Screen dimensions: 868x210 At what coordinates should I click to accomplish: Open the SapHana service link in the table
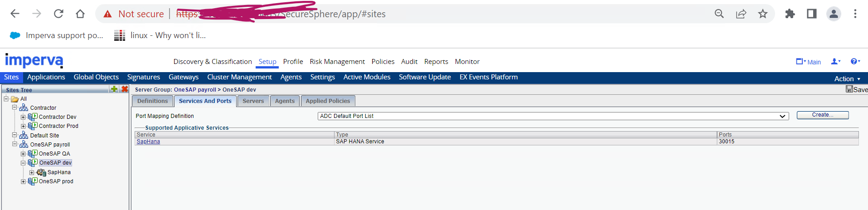148,142
